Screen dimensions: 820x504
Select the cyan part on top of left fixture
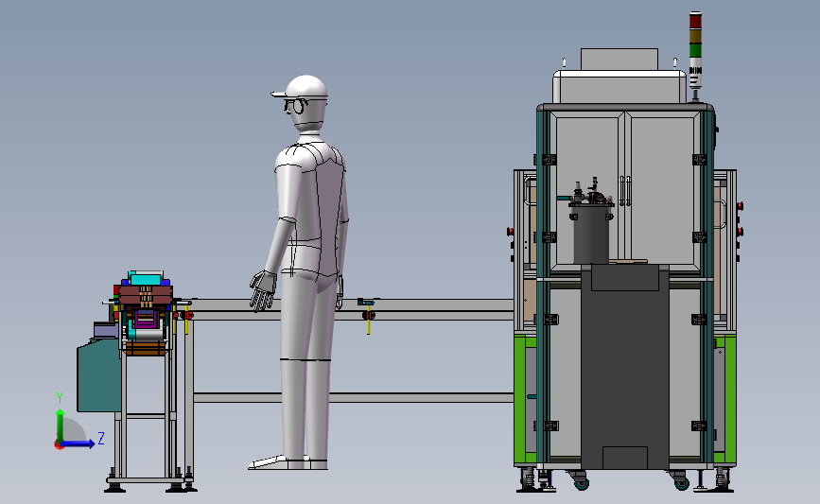pos(146,278)
